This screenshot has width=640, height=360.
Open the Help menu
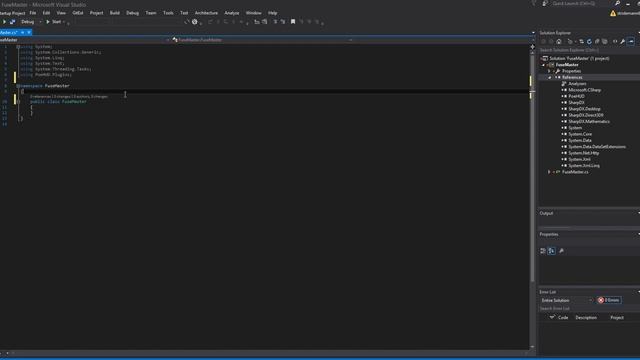tap(272, 13)
